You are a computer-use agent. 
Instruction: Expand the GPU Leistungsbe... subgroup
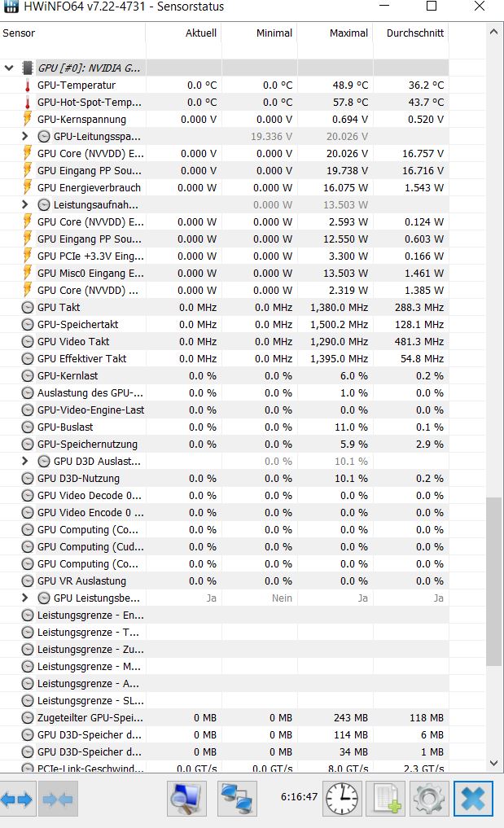[24, 598]
